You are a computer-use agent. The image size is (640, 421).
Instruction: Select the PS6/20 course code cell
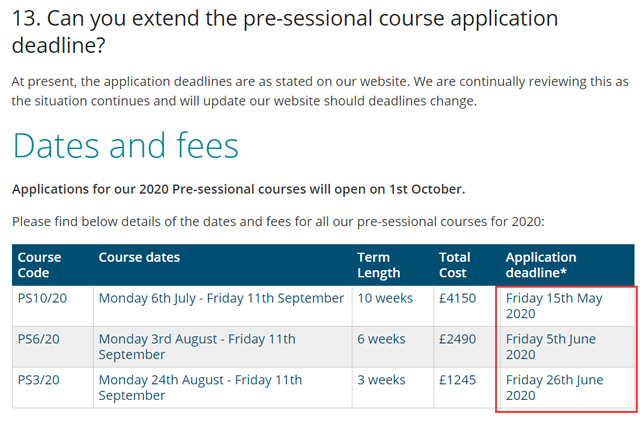(x=53, y=347)
